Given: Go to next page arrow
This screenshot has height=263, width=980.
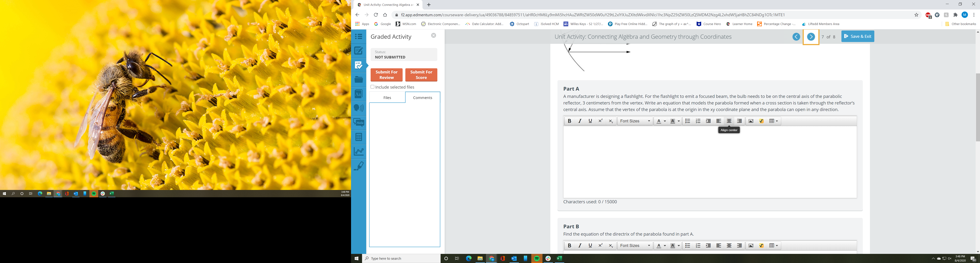Looking at the screenshot, I should coord(811,37).
